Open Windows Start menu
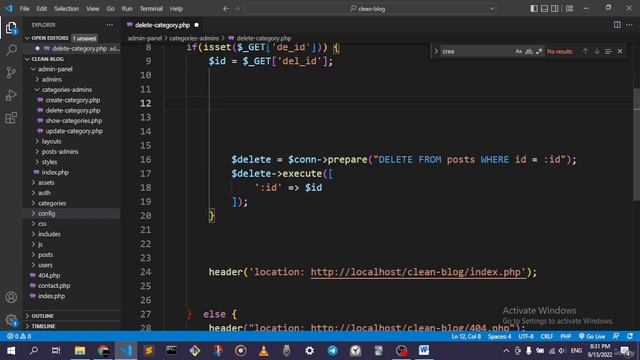This screenshot has width=640, height=360. 11,351
